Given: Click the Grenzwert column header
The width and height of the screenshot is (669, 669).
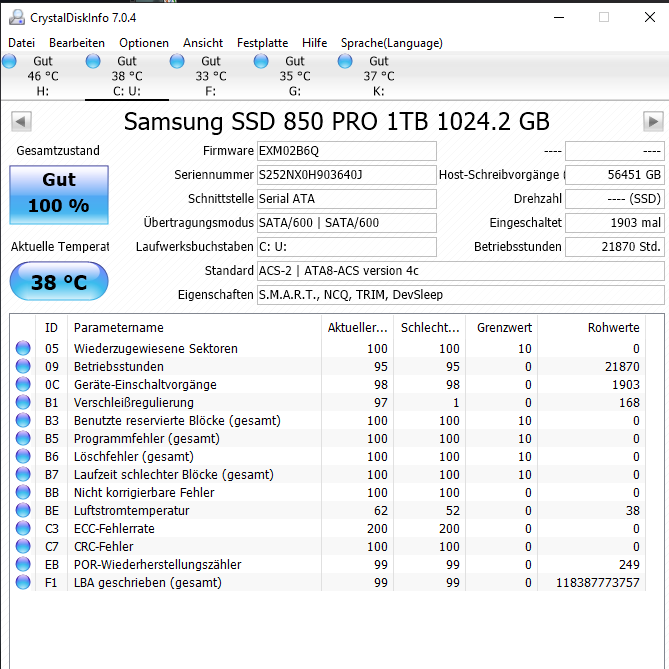Looking at the screenshot, I should point(502,328).
